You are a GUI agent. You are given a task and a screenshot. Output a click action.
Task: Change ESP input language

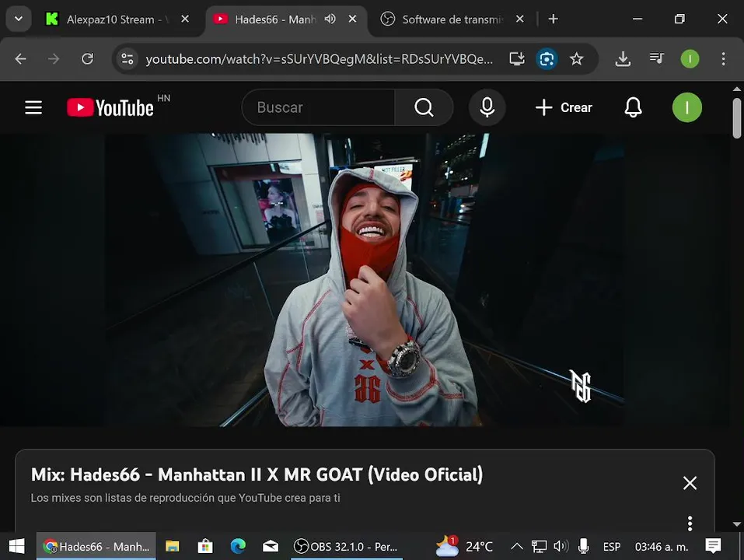click(612, 547)
